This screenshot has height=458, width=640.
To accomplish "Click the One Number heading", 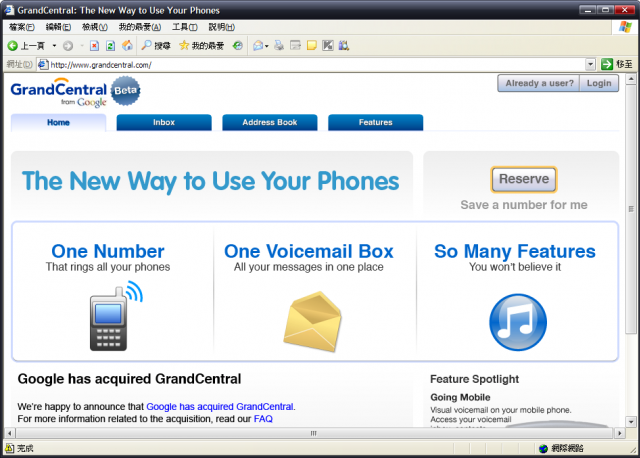I will (108, 251).
